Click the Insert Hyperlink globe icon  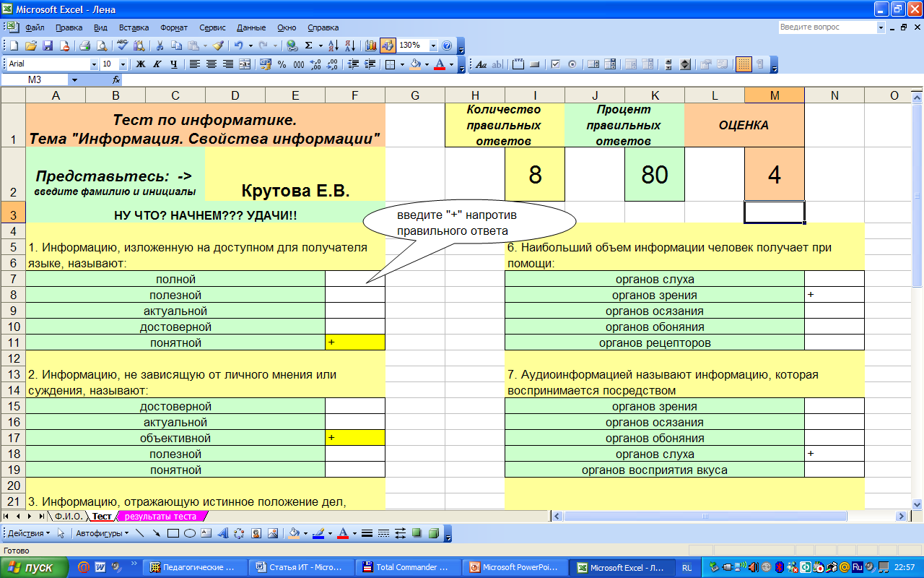click(x=292, y=46)
